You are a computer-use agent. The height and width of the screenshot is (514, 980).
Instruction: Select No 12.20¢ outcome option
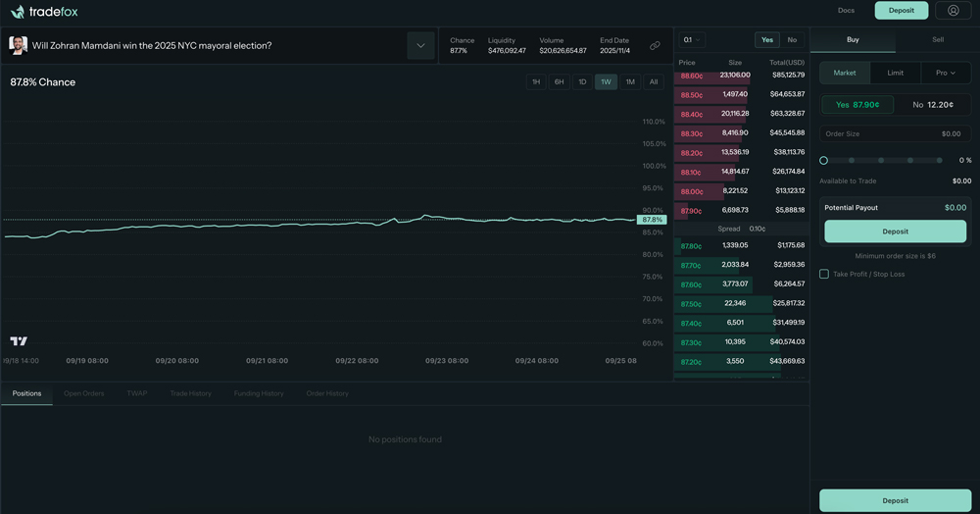pos(932,105)
